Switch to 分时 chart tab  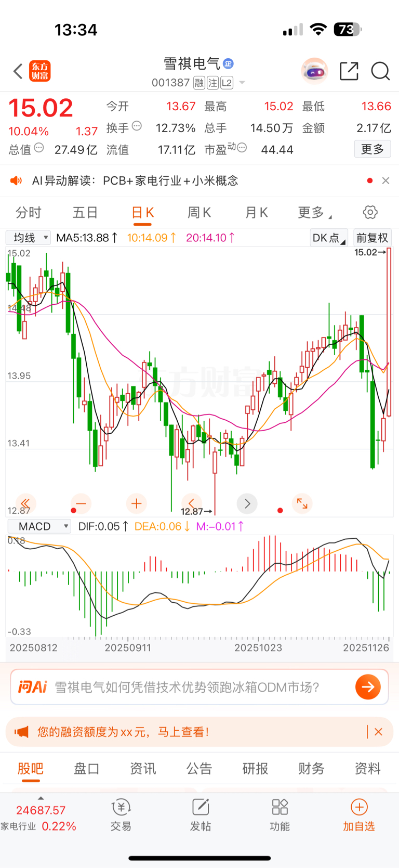click(x=29, y=213)
